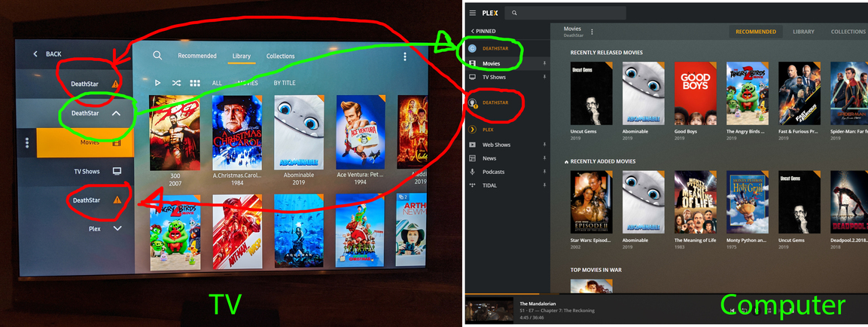Click the search magnifier on the TV

coord(158,56)
